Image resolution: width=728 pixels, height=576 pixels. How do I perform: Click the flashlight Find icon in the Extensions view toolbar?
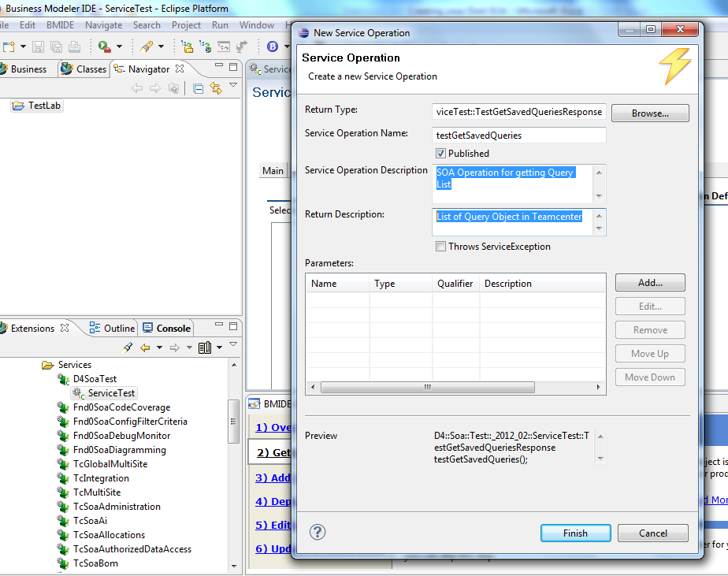[127, 347]
